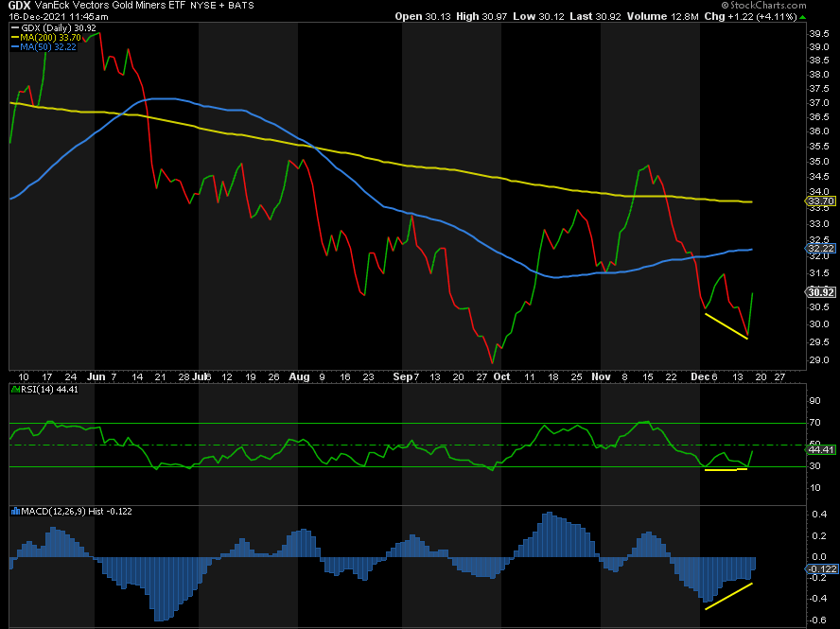Click the Volume 12.8M value

click(x=663, y=17)
